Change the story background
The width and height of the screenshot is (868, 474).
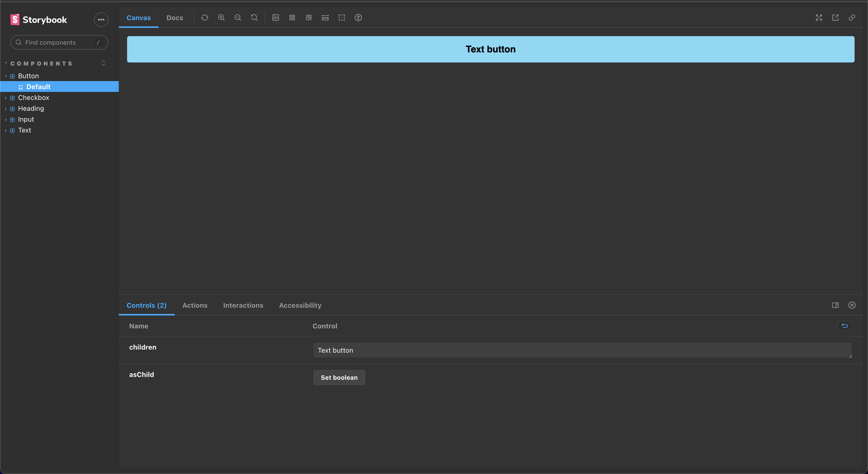[276, 18]
